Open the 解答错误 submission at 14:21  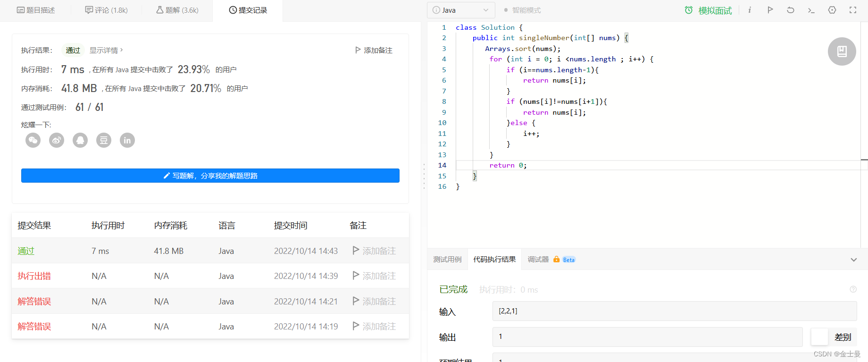pos(34,301)
